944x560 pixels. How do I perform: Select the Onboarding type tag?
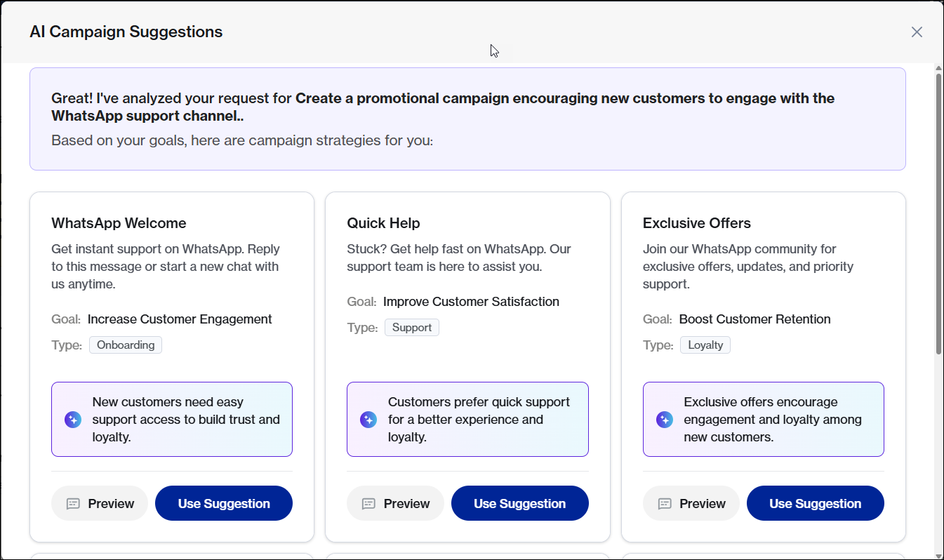[x=126, y=345]
